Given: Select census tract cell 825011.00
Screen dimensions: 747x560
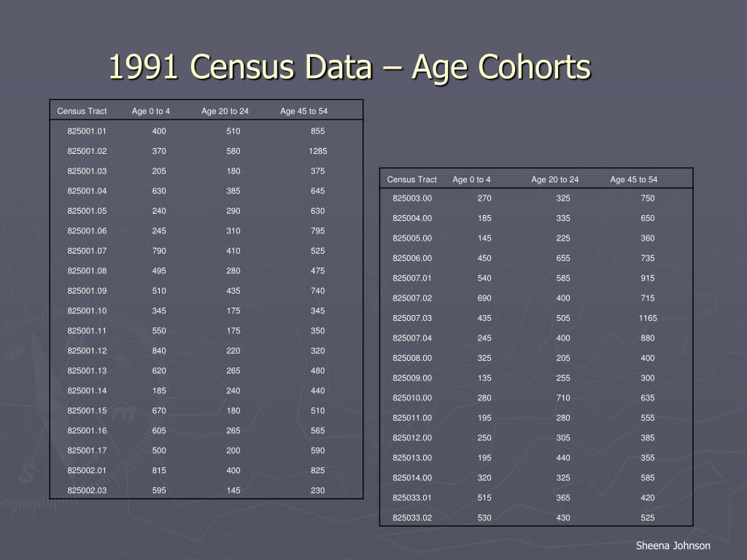Looking at the screenshot, I should click(x=412, y=418).
